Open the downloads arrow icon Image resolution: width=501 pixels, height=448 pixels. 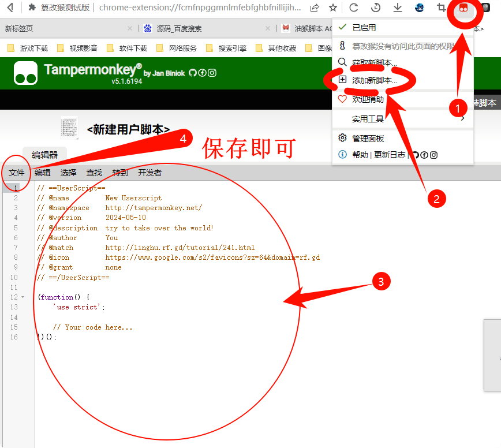click(398, 8)
